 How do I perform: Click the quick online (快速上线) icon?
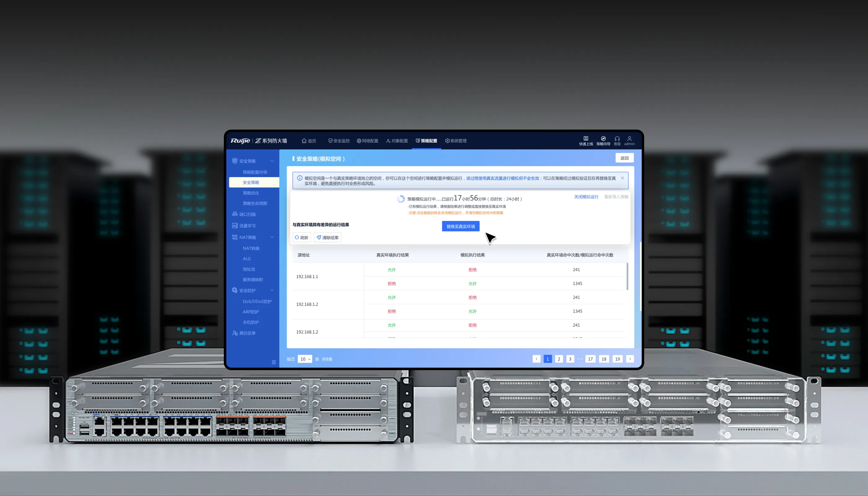(586, 139)
